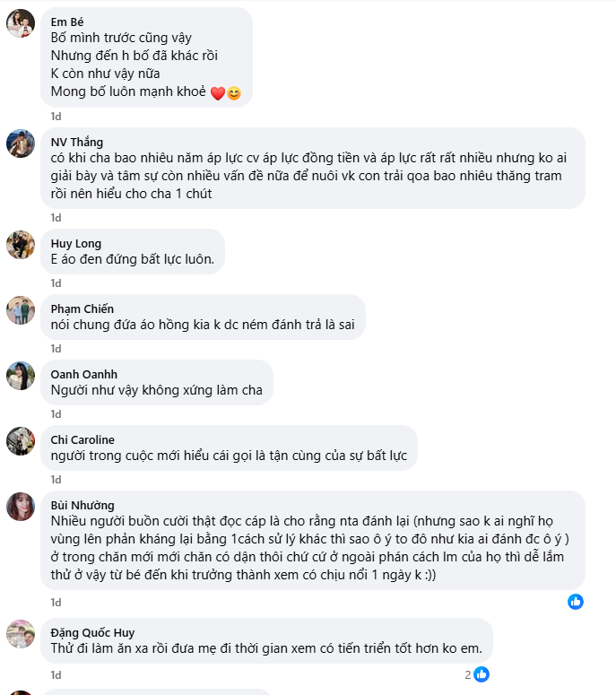Open the Bùi Nhường name link

[82, 505]
